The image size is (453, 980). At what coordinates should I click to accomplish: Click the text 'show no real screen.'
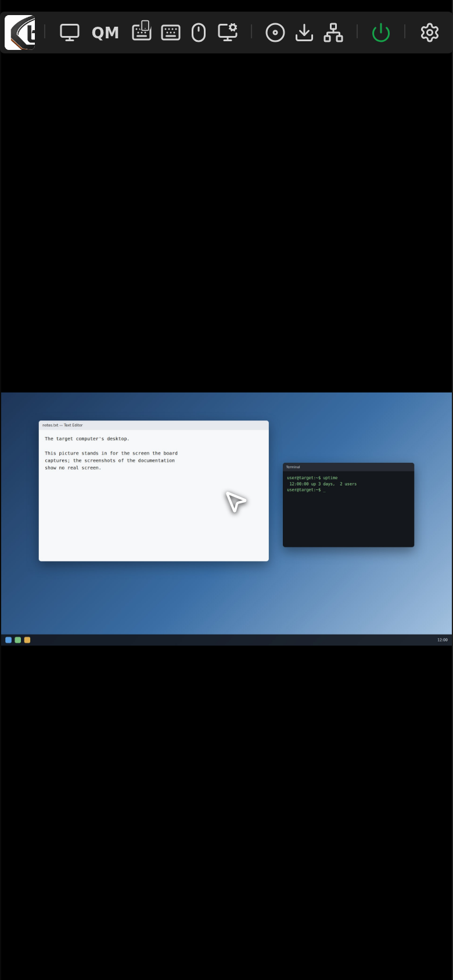(x=73, y=468)
